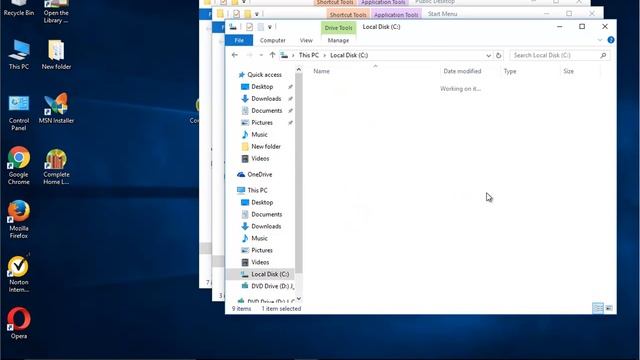Viewport: 640px width, 360px height.
Task: Open the This PC desktop icon
Action: [x=19, y=55]
